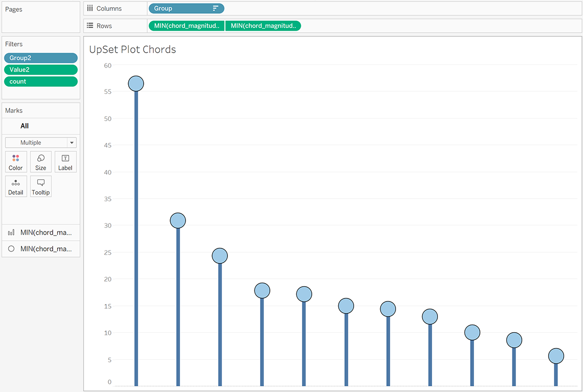
Task: Open the Size marks card button
Action: (x=41, y=162)
